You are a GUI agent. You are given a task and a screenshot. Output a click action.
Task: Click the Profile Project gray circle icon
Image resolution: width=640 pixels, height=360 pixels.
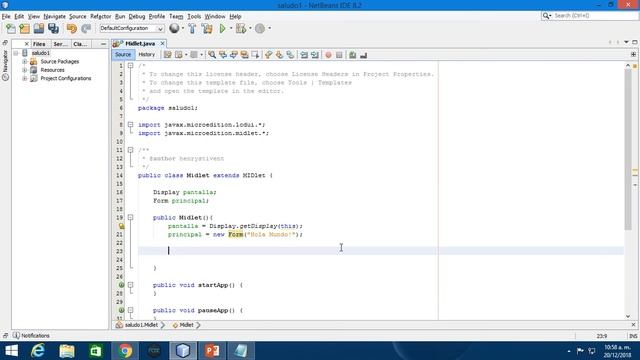(260, 29)
